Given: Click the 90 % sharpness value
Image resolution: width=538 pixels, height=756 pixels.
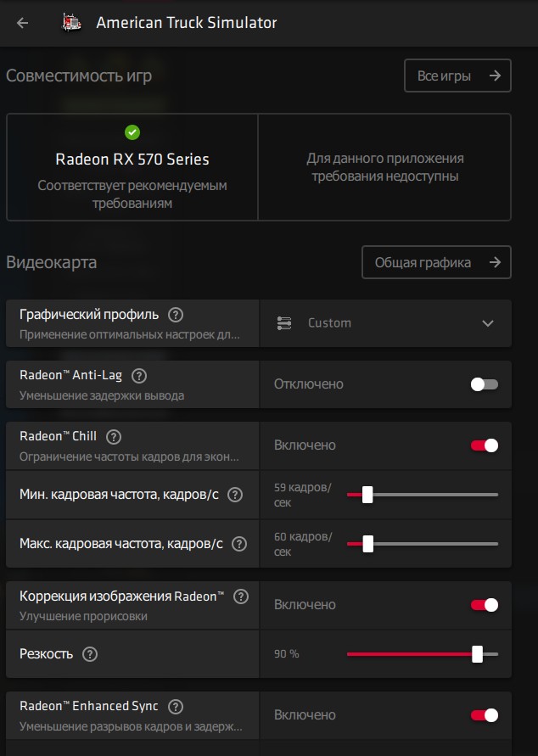Looking at the screenshot, I should 286,654.
